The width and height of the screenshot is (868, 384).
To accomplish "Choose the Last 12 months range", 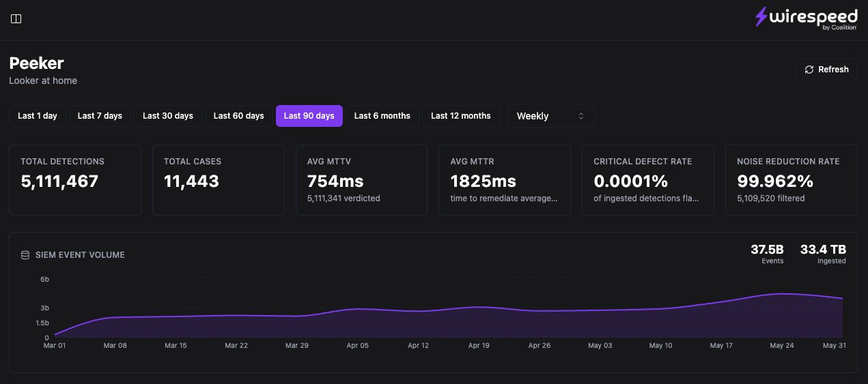I will 461,116.
